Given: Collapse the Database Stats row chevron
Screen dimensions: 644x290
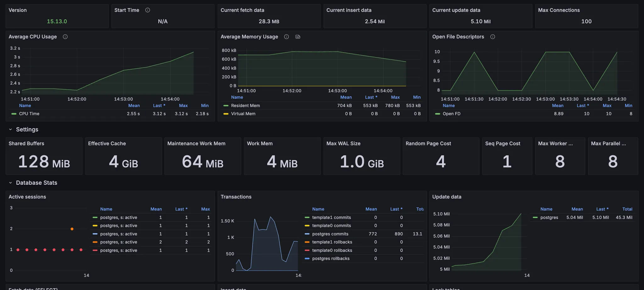Looking at the screenshot, I should tap(10, 183).
